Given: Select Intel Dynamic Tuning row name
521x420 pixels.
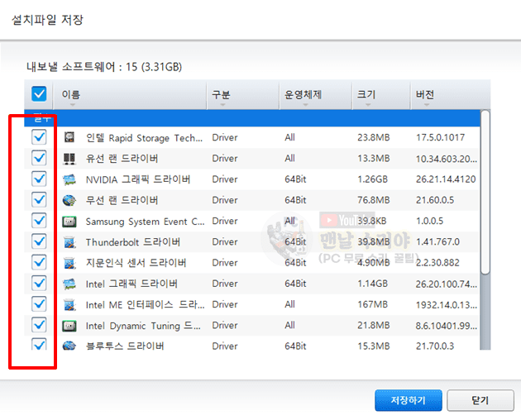Looking at the screenshot, I should [x=143, y=326].
